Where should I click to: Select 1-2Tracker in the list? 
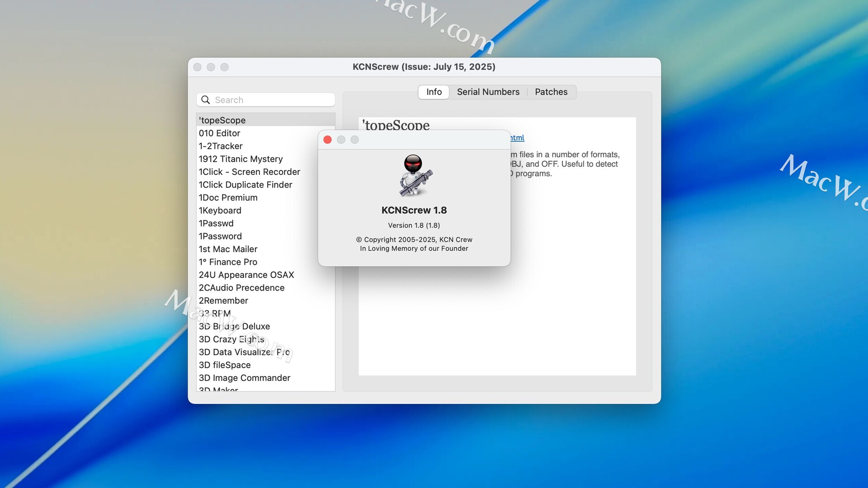click(x=266, y=146)
